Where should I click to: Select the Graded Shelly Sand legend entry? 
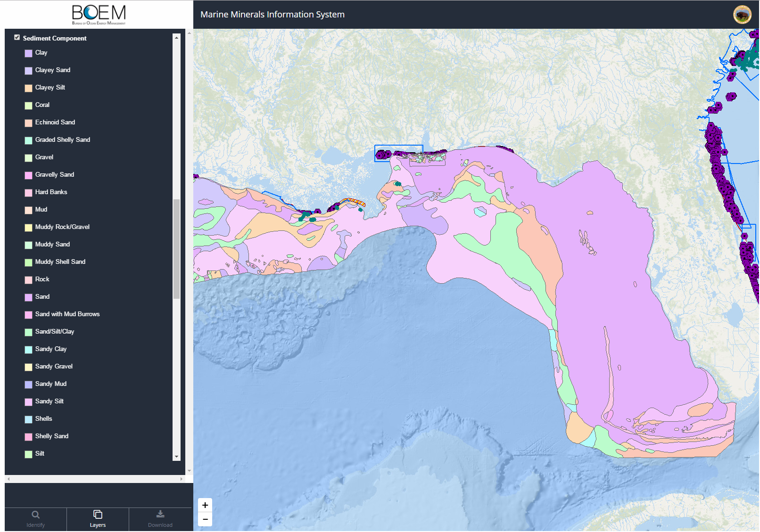[63, 140]
